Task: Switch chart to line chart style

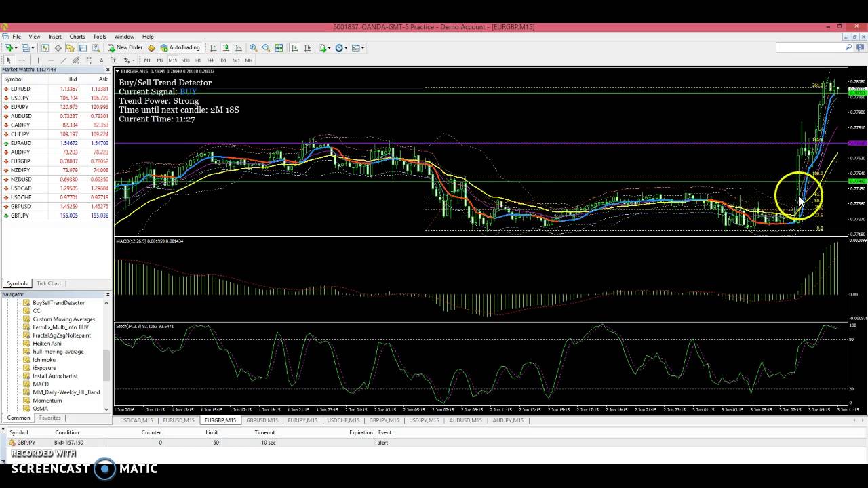Action: click(239, 48)
